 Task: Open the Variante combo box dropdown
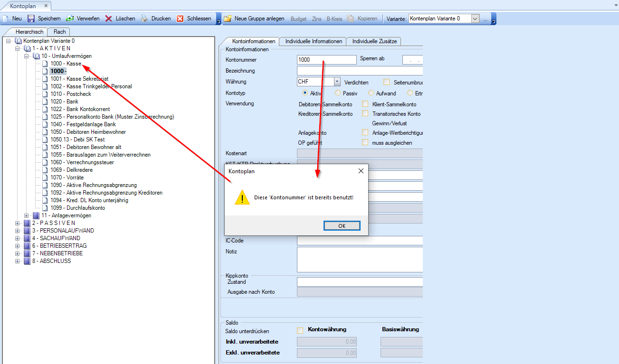pos(475,19)
